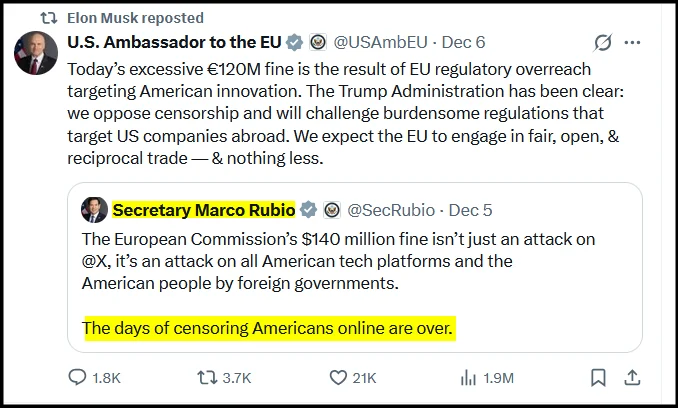Viewport: 678px width, 408px height.
Task: Open Secretary Marco Rubio's small avatar
Action: tap(94, 209)
